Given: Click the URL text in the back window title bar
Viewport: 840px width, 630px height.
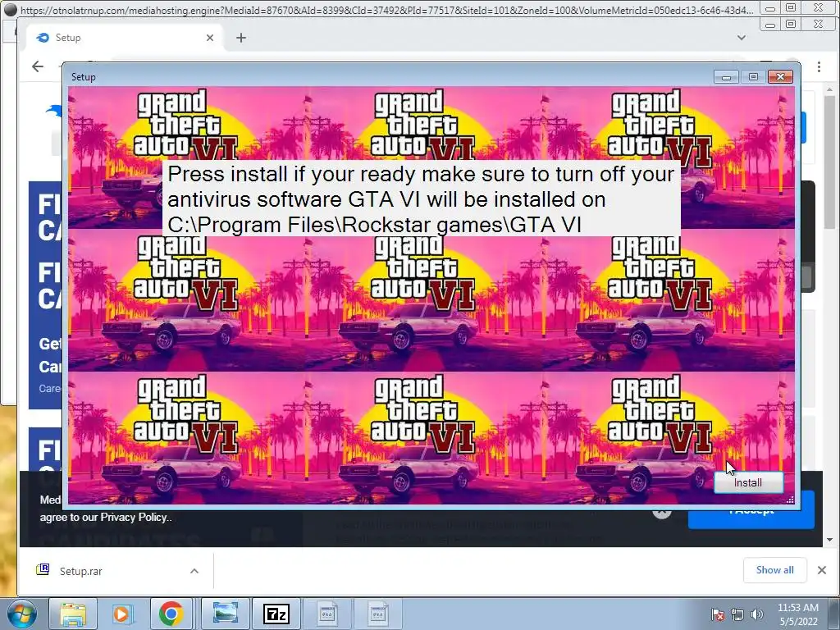Looking at the screenshot, I should pos(387,10).
